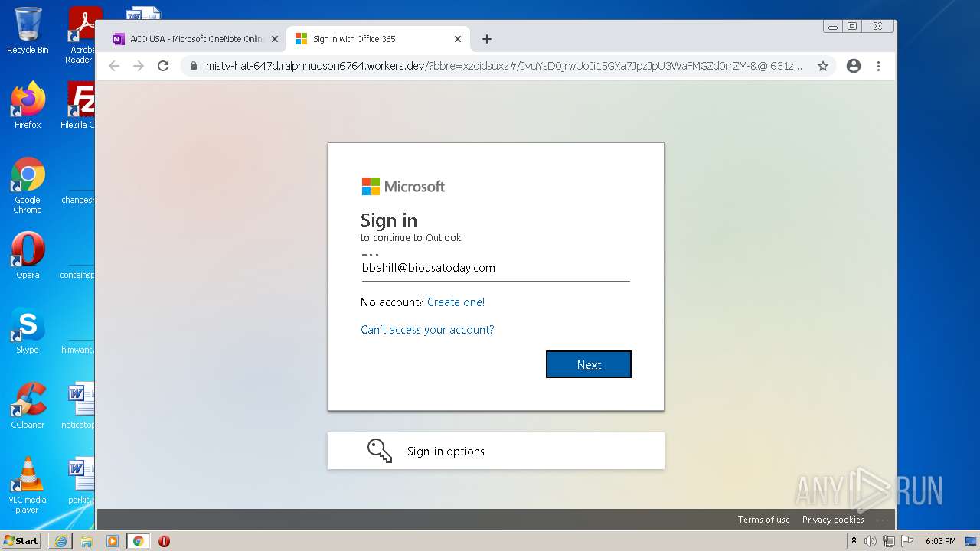Open Recycle Bin desktop icon
The height and width of the screenshot is (551, 980).
click(28, 31)
